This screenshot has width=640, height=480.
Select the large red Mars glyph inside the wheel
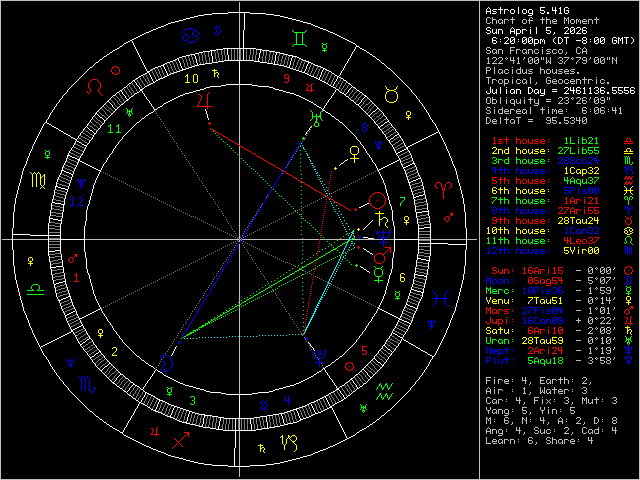coord(382,256)
